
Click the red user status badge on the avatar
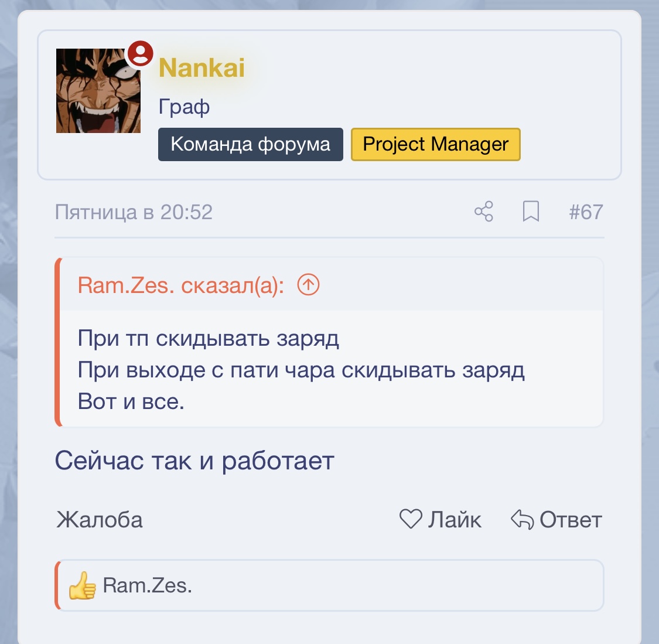pyautogui.click(x=140, y=53)
